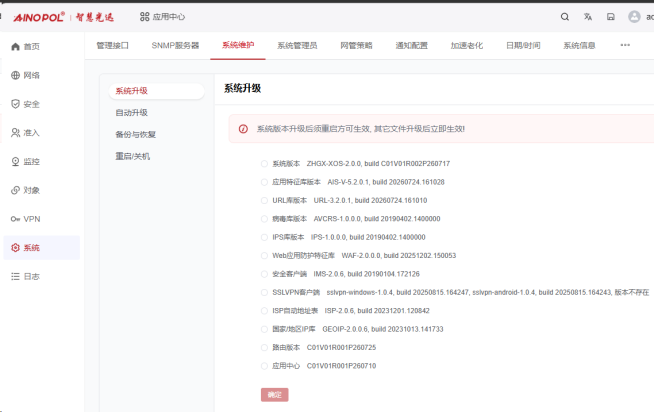Open 监控 monitoring section
The width and height of the screenshot is (654, 412).
coord(25,161)
